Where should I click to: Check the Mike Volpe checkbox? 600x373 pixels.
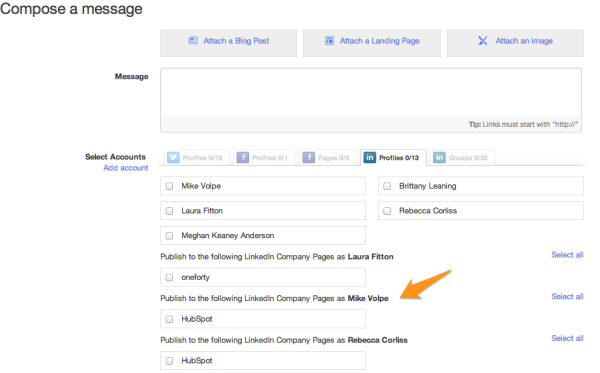[x=169, y=186]
